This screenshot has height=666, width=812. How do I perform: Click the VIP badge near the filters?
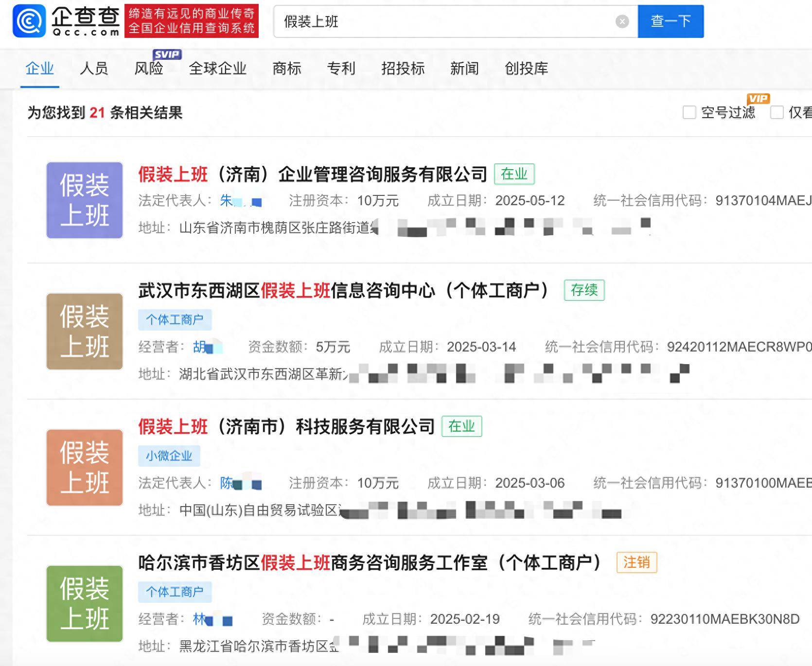pos(759,99)
